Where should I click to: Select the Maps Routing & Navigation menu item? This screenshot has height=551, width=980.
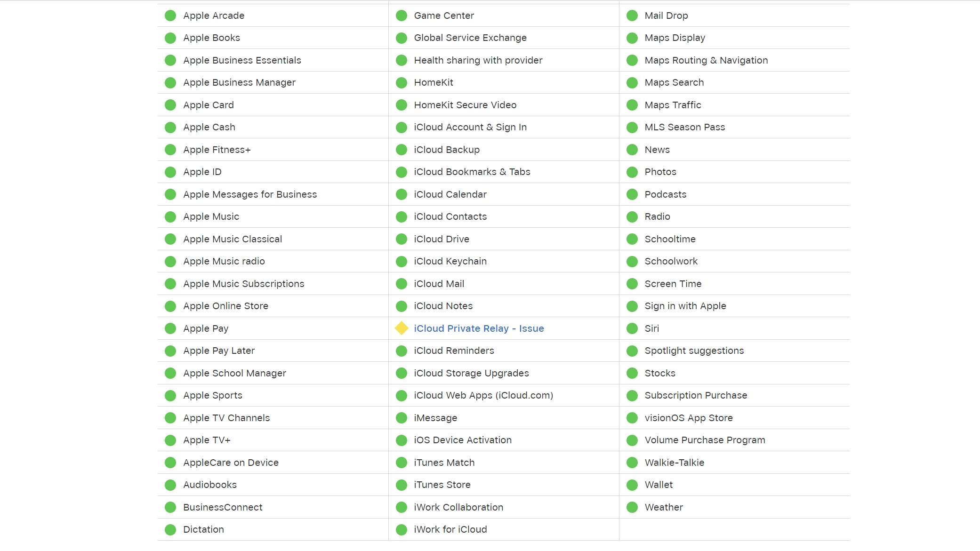click(706, 60)
